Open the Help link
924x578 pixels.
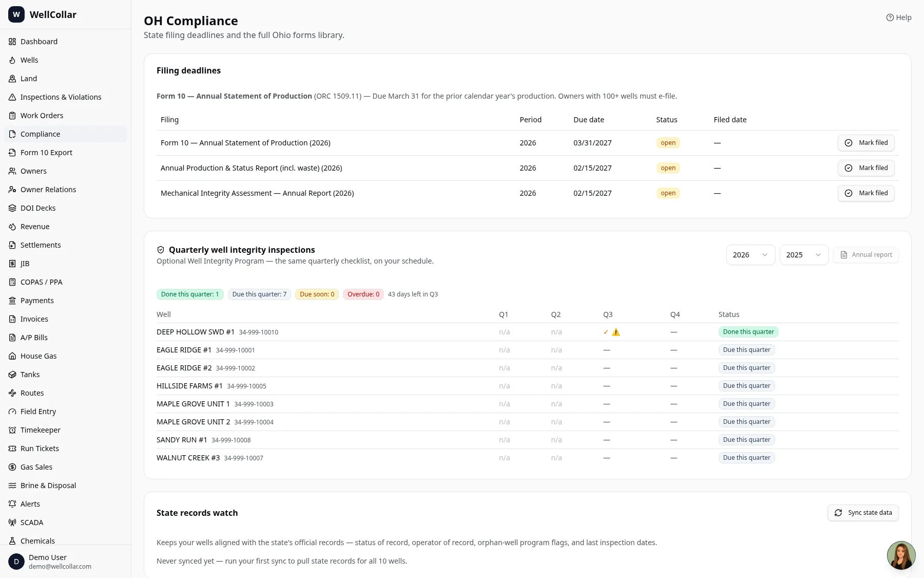pos(899,17)
